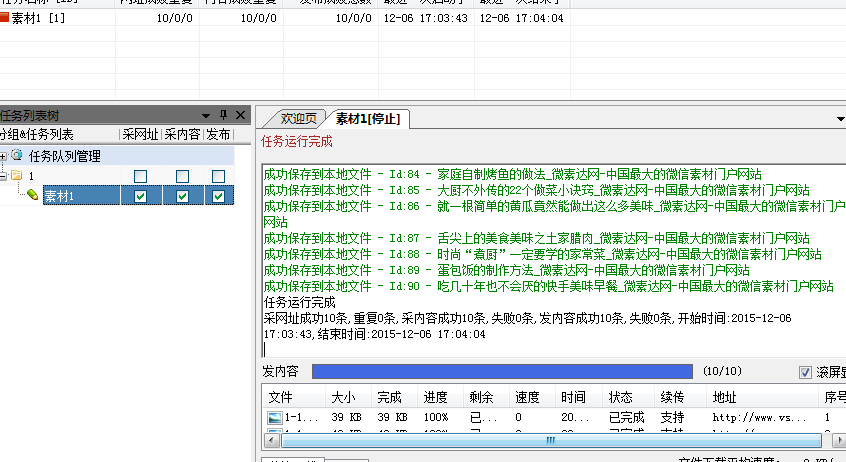The width and height of the screenshot is (846, 462).
Task: Select the 素材1 [1] row in task table
Action: 285,18
